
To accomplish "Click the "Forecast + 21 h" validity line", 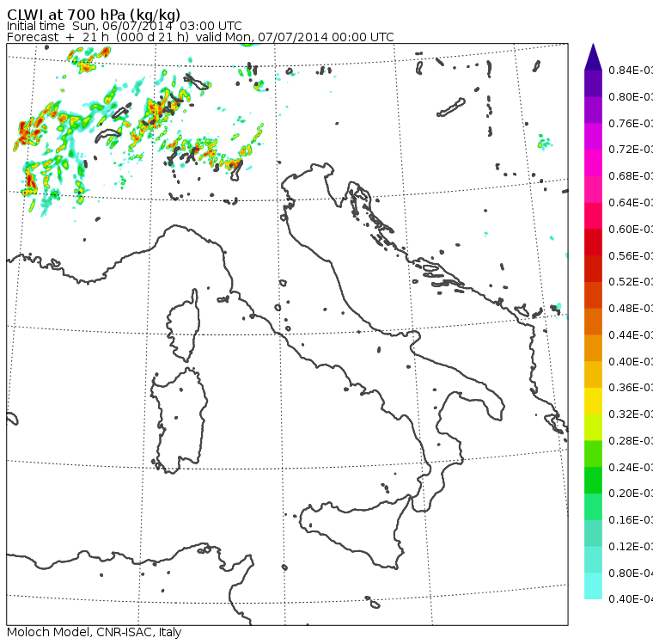I will point(200,37).
